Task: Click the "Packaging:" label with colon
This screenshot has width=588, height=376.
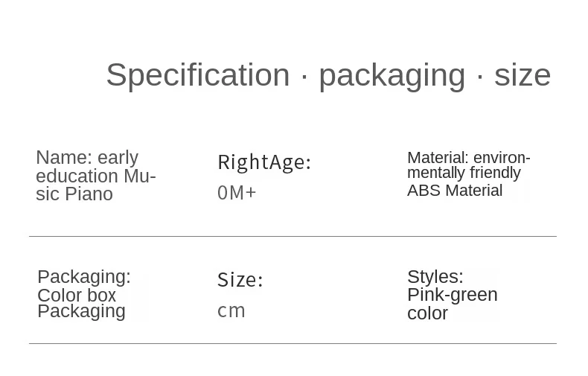Action: 84,277
